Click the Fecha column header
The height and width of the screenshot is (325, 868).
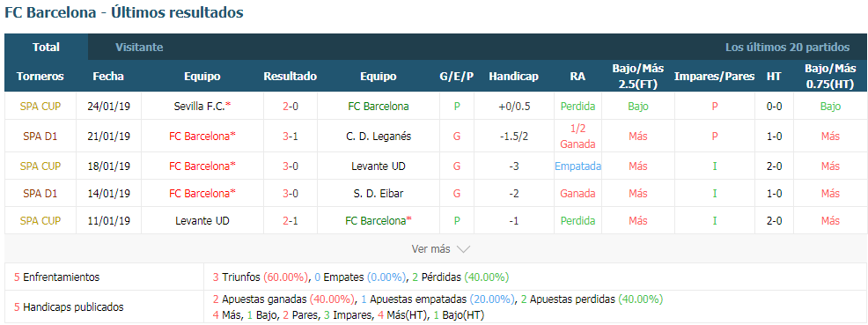(x=108, y=77)
